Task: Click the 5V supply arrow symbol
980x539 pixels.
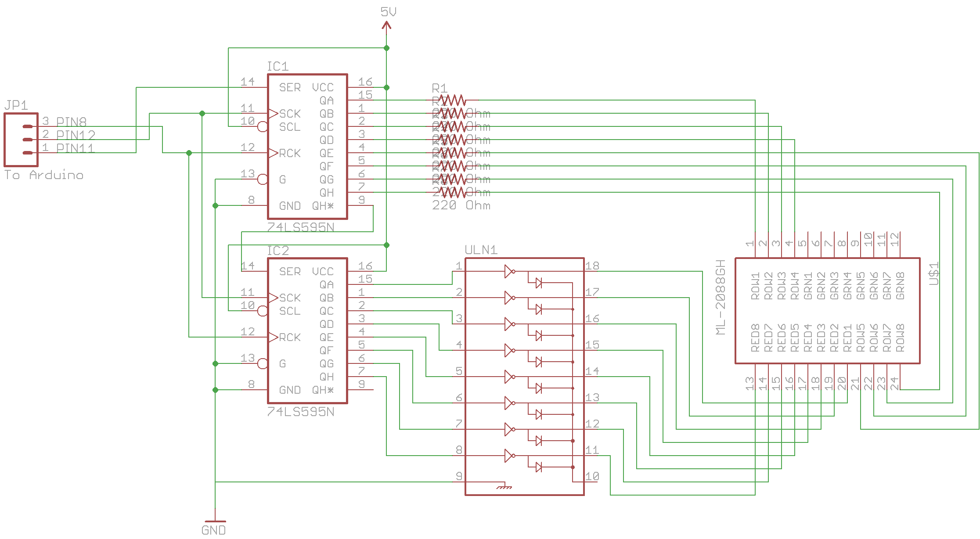Action: click(x=386, y=26)
